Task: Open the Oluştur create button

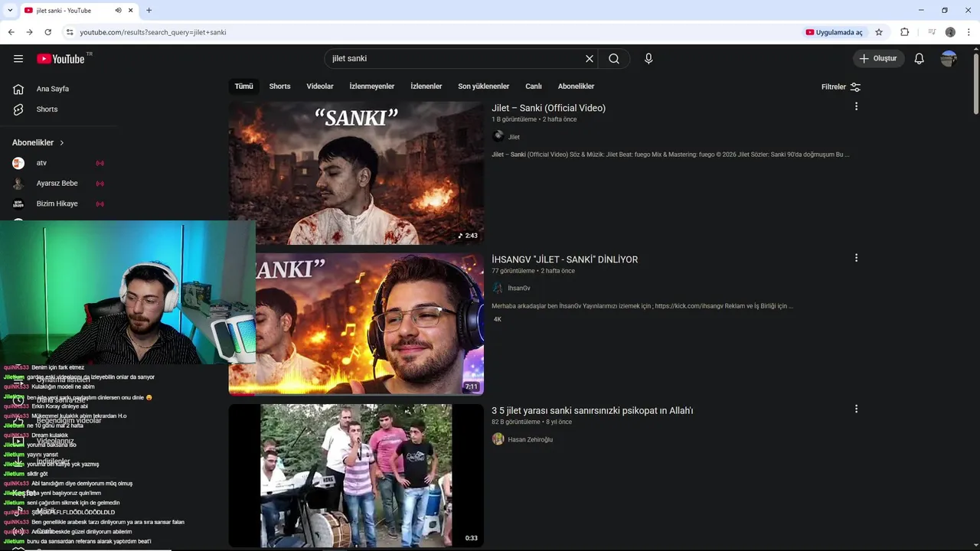Action: (x=879, y=59)
